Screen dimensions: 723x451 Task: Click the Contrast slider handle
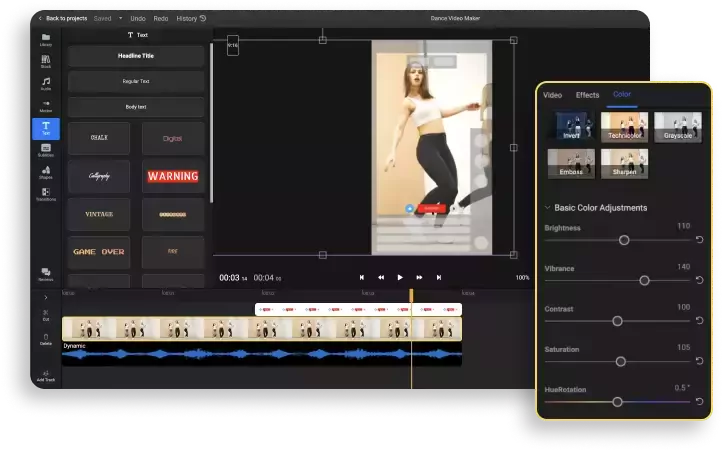click(617, 321)
